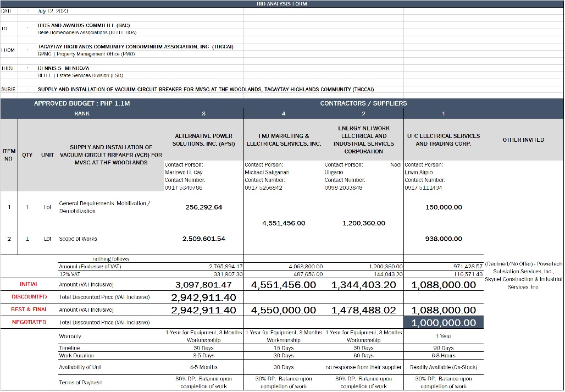Select FMJ best and final amount 4,550,000.00

click(x=284, y=310)
